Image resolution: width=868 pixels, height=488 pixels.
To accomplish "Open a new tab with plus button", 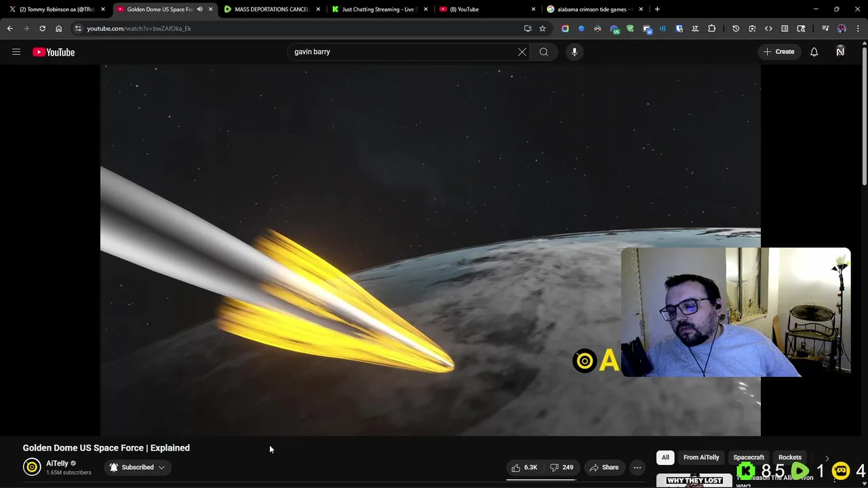I will (657, 9).
